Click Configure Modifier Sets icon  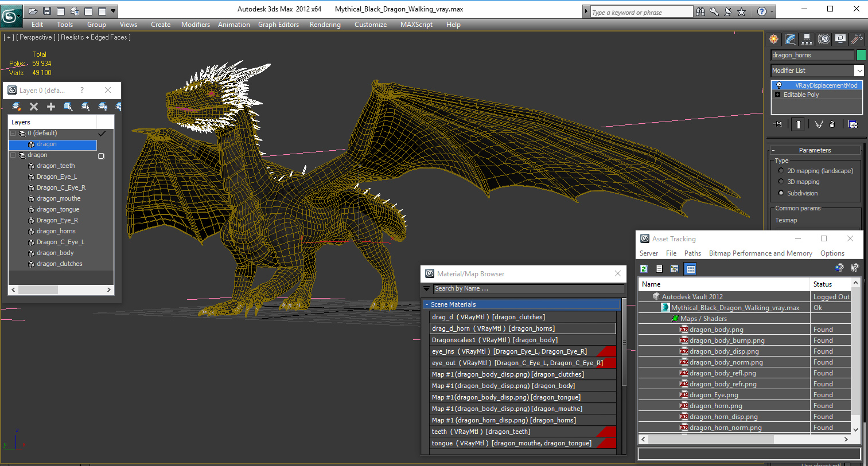853,124
